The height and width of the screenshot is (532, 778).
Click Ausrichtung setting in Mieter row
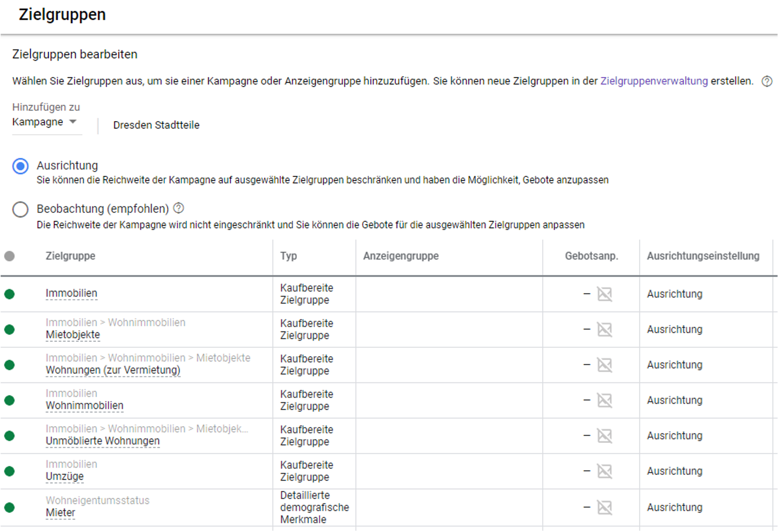pos(674,508)
